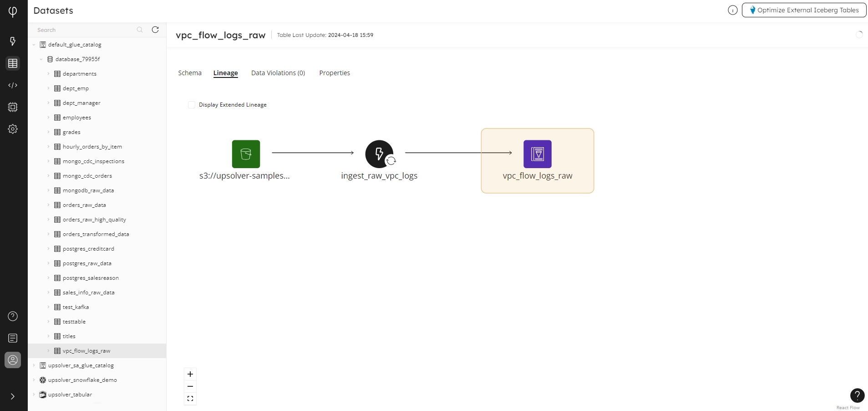Open the Jobs lightning icon in sidebar
This screenshot has height=411, width=868.
13,41
